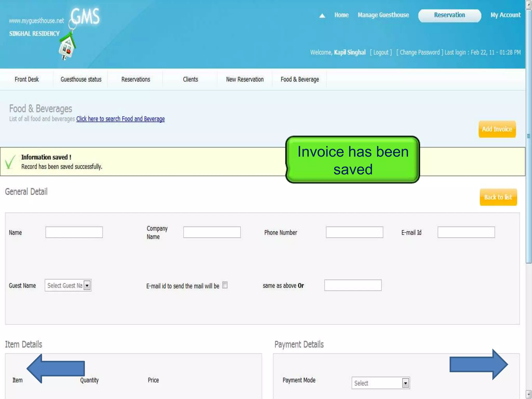Open the Payment Mode Select dropdown
This screenshot has height=399, width=532.
pyautogui.click(x=381, y=383)
